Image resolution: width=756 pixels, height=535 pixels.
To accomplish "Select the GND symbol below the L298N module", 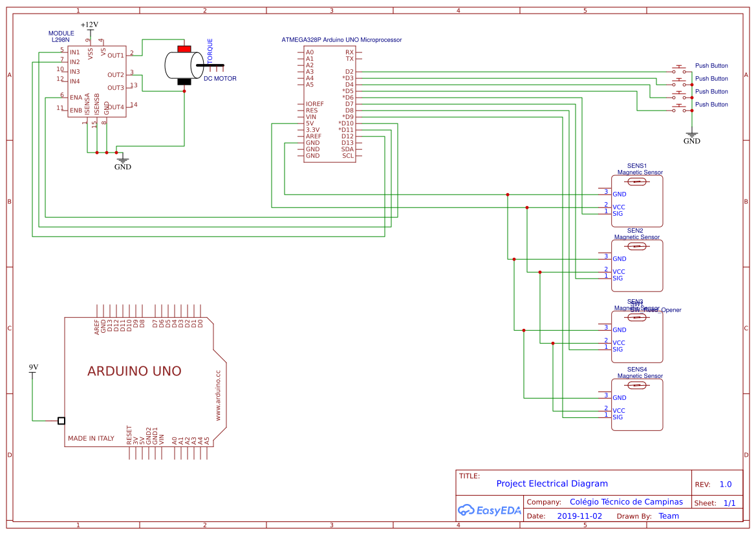I will (x=122, y=160).
